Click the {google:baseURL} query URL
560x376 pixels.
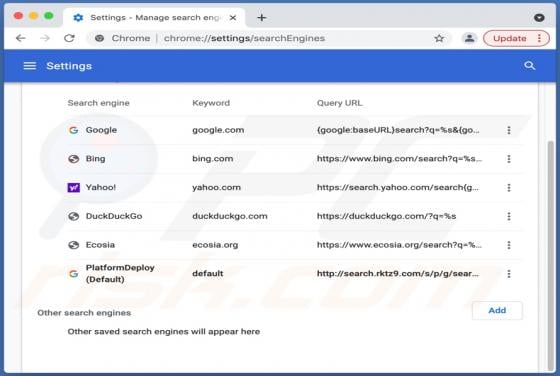tap(398, 130)
